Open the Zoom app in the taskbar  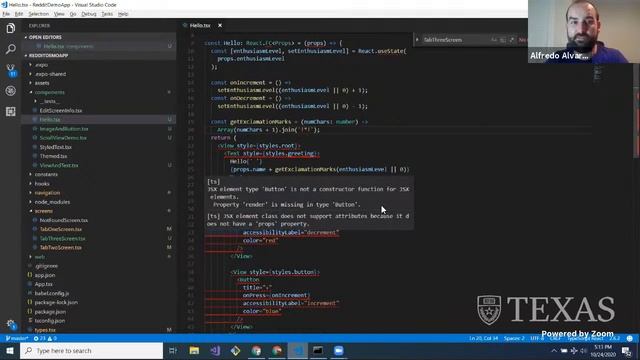(x=339, y=351)
